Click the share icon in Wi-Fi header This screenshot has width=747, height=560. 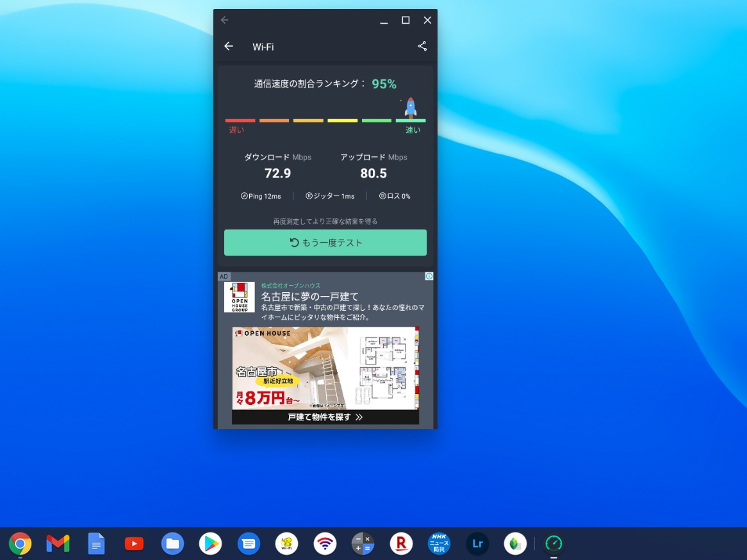422,46
